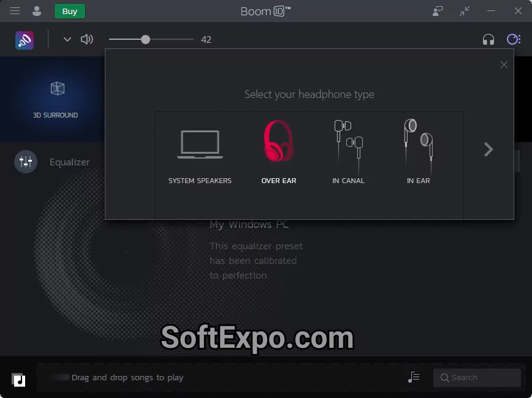
Task: Mute audio using the speaker icon
Action: point(87,39)
